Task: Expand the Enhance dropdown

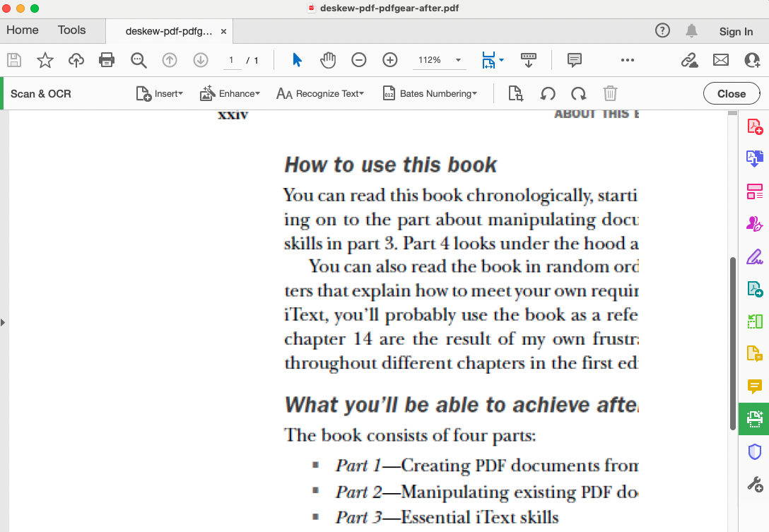Action: [x=230, y=93]
